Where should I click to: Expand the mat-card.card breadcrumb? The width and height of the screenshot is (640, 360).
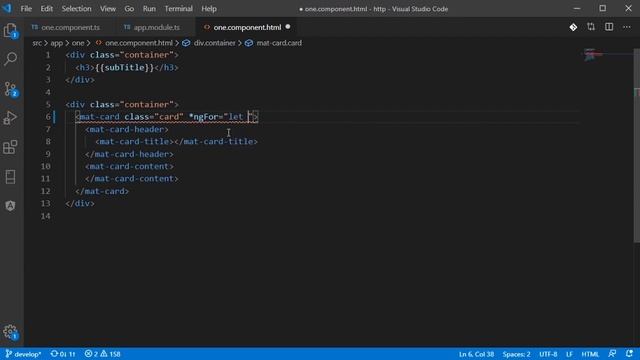[279, 43]
